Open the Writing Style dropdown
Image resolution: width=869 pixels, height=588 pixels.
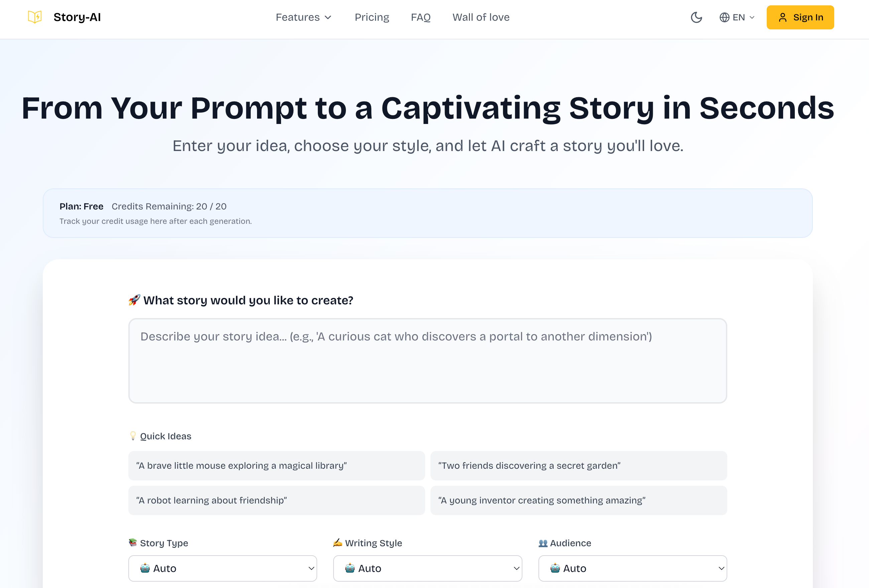click(x=427, y=568)
